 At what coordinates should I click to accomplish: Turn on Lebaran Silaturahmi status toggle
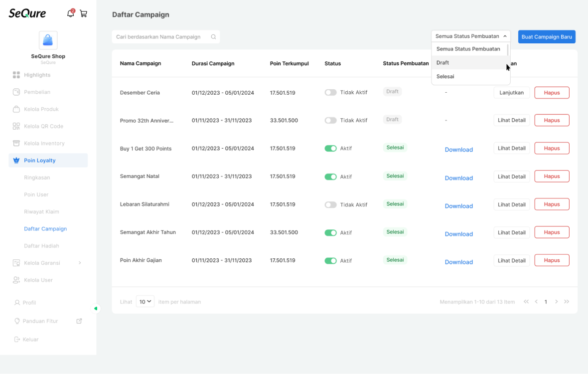pos(330,204)
